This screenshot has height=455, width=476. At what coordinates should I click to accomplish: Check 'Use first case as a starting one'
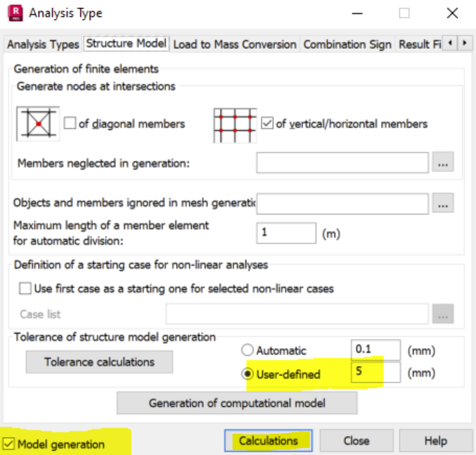[25, 288]
